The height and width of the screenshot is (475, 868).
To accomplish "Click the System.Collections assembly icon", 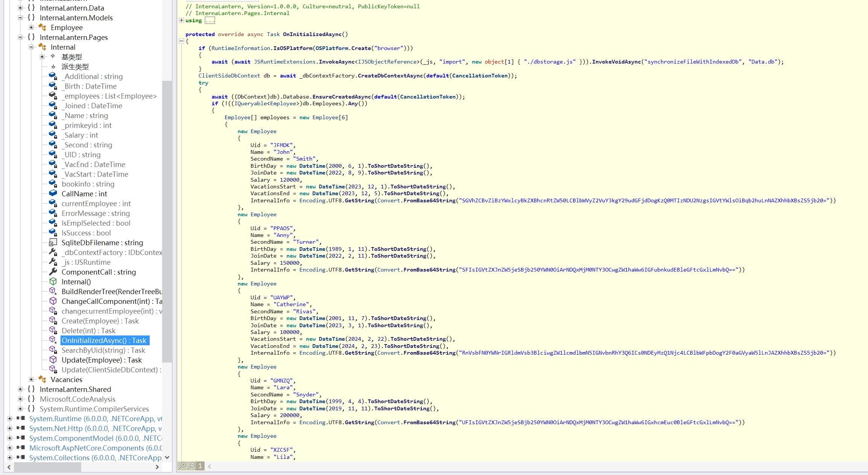I will click(x=21, y=457).
